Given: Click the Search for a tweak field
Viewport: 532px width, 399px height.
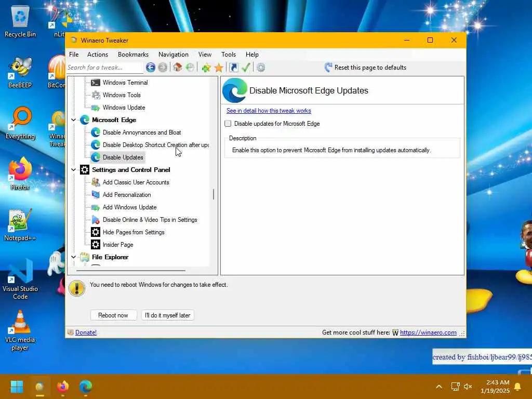Looking at the screenshot, I should [x=104, y=68].
